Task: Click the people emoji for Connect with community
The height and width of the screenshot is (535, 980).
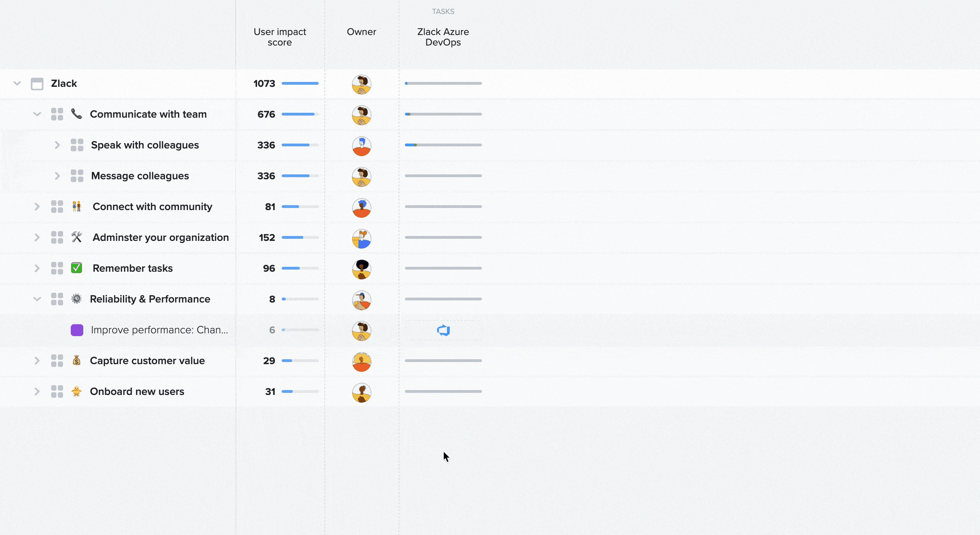Action: [76, 206]
